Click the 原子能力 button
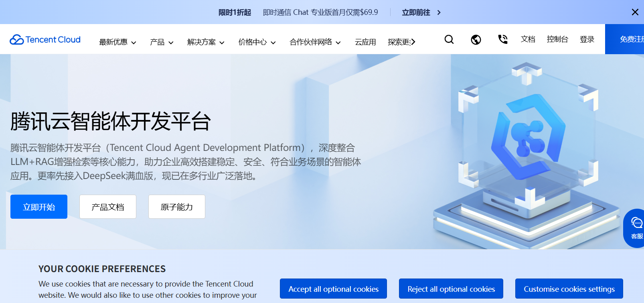644x303 pixels. click(x=177, y=207)
